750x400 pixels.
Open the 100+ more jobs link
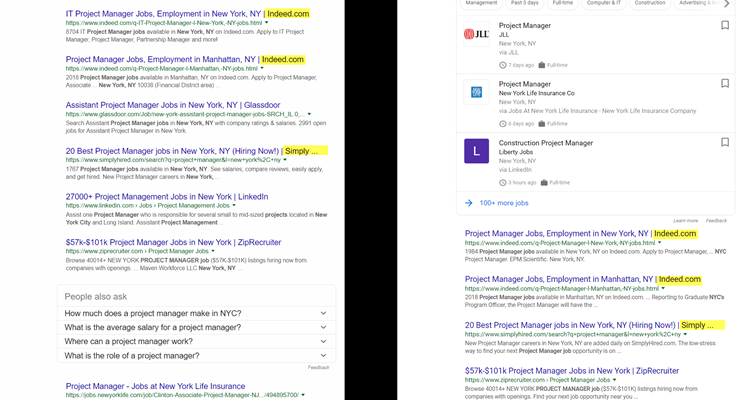(504, 203)
